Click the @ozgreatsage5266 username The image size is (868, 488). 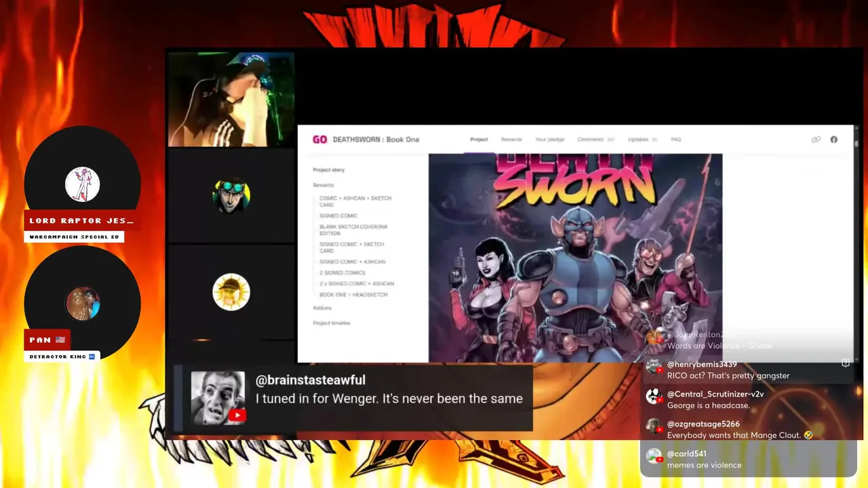tap(703, 424)
